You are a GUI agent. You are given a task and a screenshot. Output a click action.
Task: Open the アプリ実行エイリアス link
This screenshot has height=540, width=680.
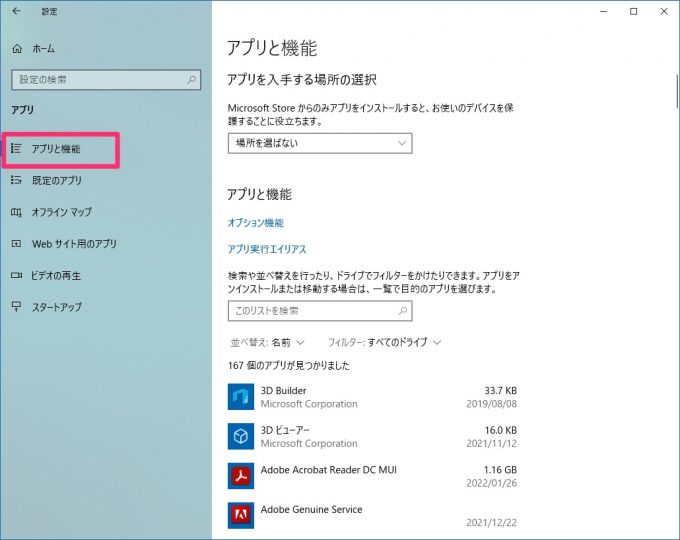(x=267, y=249)
